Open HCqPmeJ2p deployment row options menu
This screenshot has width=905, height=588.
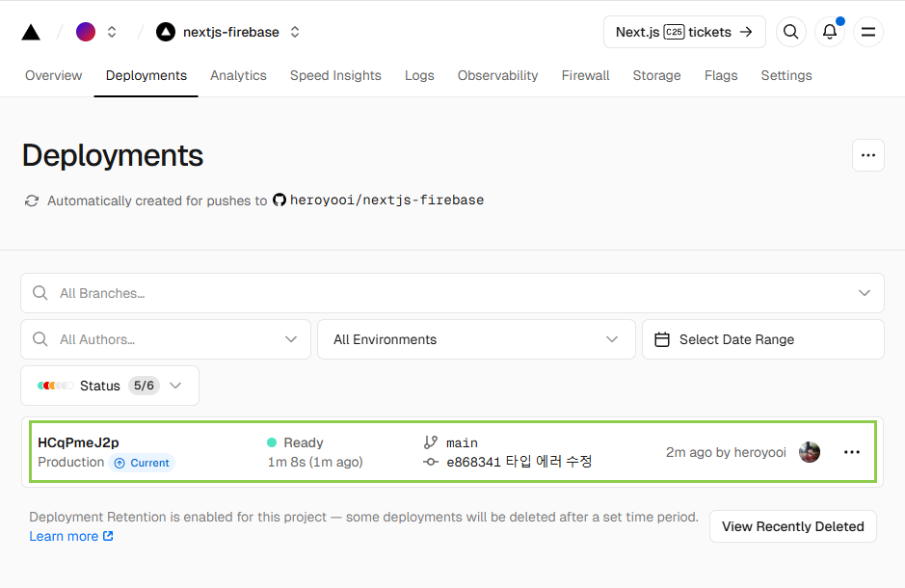click(x=852, y=452)
